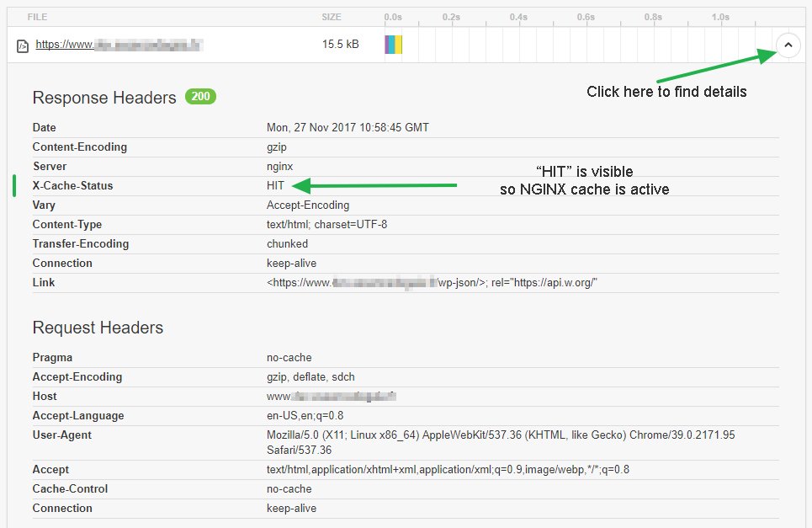Select the Response Headers heading
The image size is (812, 528).
coord(104,98)
